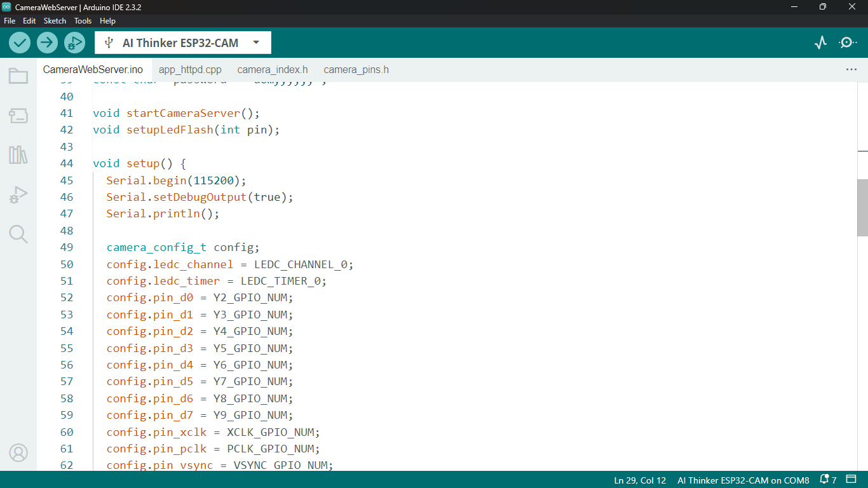
Task: Click on config.pin_pclk line
Action: point(213,449)
